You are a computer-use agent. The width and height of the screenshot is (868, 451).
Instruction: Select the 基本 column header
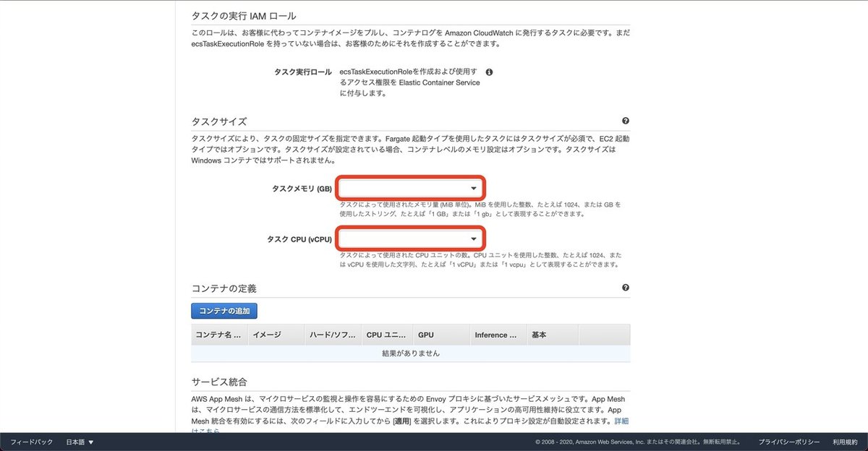click(539, 335)
